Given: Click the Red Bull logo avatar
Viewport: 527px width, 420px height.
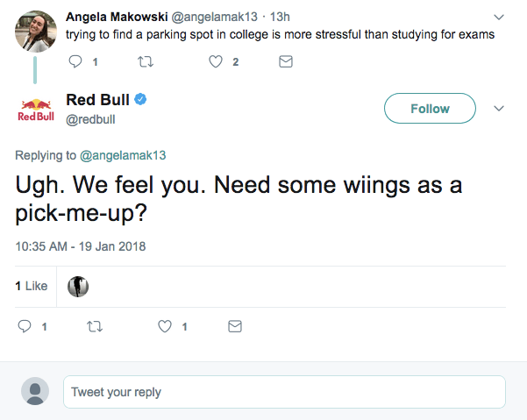Looking at the screenshot, I should pos(36,110).
